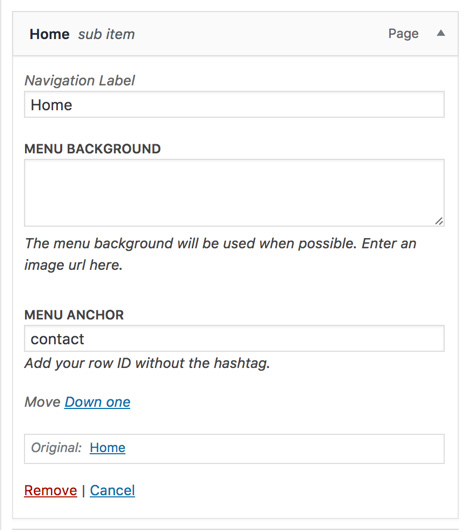This screenshot has height=530, width=473.
Task: Click the Menu Anchor field containing contact
Action: tap(234, 338)
